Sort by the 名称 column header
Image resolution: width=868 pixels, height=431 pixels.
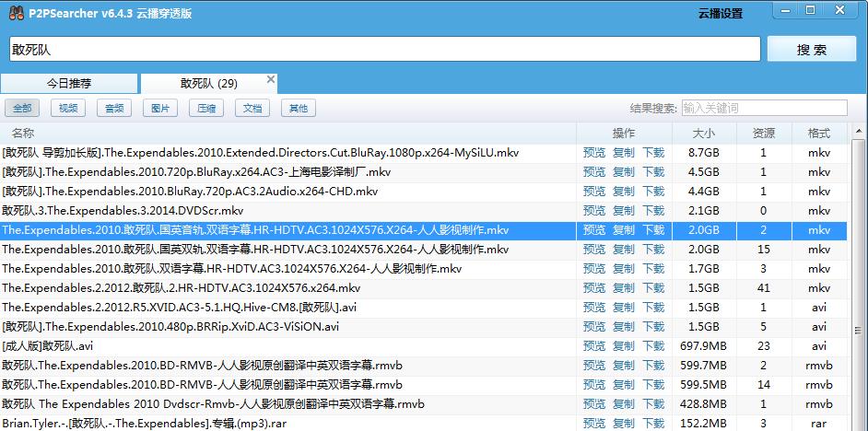pyautogui.click(x=287, y=134)
